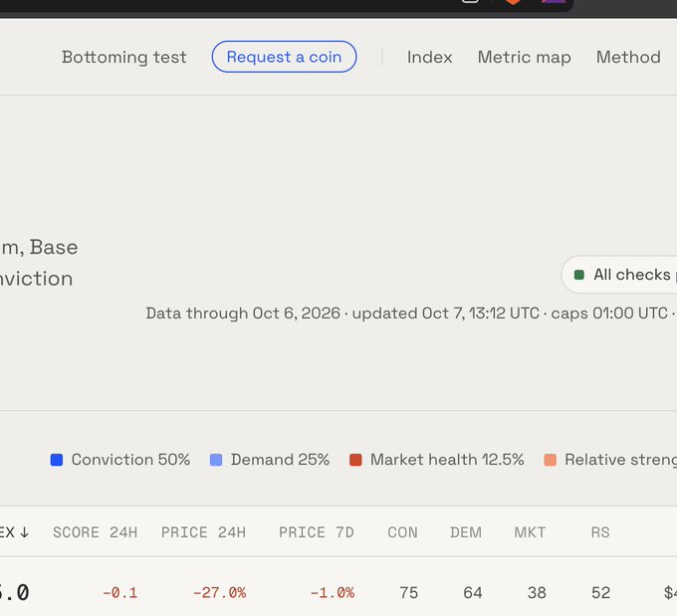677x616 pixels.
Task: Open the Method nav link
Action: point(628,57)
